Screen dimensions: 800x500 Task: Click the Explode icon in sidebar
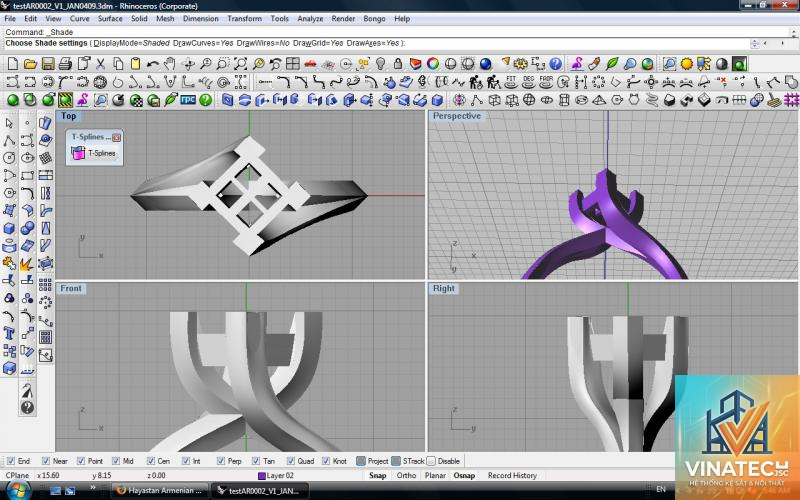(x=27, y=263)
